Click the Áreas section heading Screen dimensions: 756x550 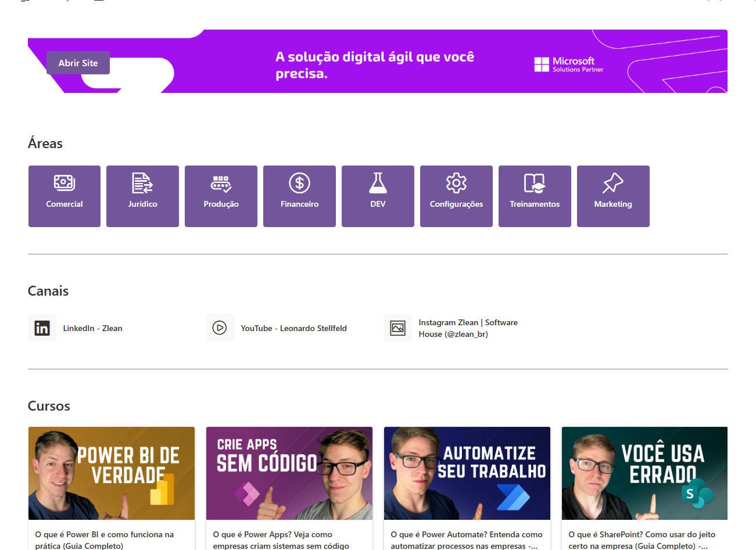point(45,143)
